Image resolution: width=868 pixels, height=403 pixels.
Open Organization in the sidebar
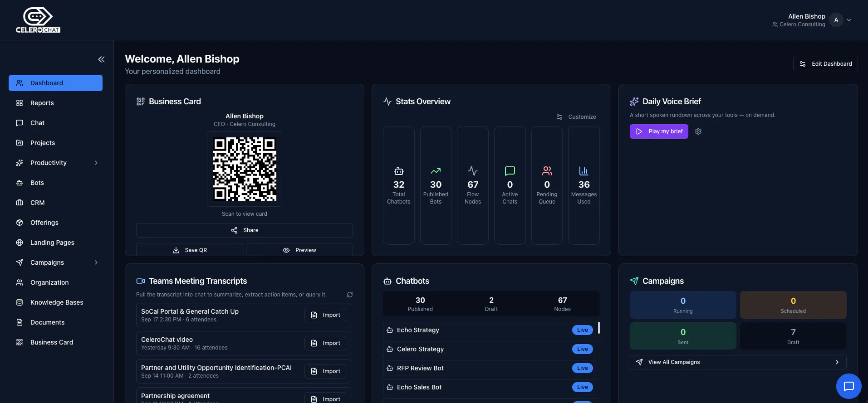click(x=55, y=282)
